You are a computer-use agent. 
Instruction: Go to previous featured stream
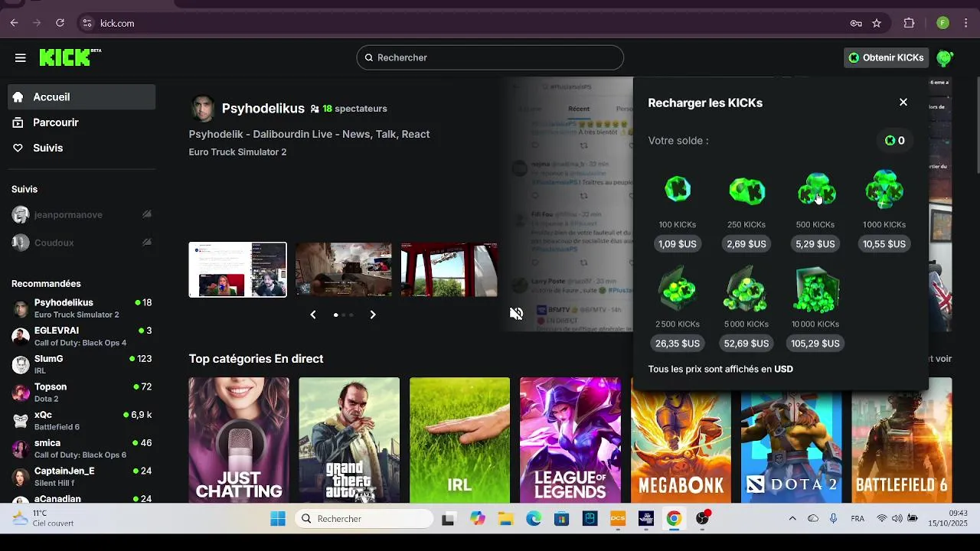312,315
